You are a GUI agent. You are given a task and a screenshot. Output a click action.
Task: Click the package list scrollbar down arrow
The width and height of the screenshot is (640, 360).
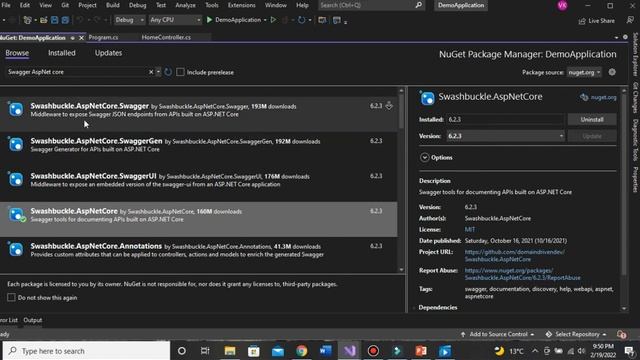(x=401, y=269)
